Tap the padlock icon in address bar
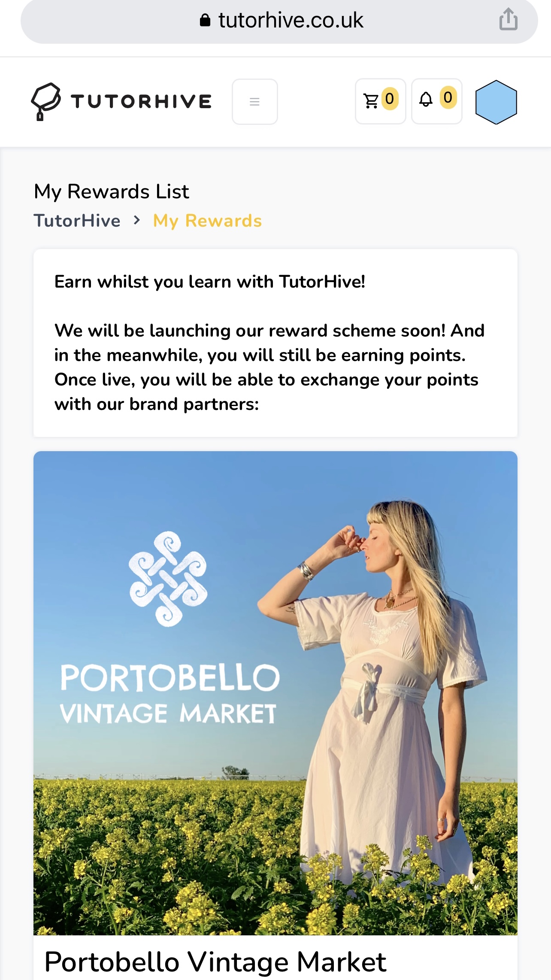 click(205, 20)
